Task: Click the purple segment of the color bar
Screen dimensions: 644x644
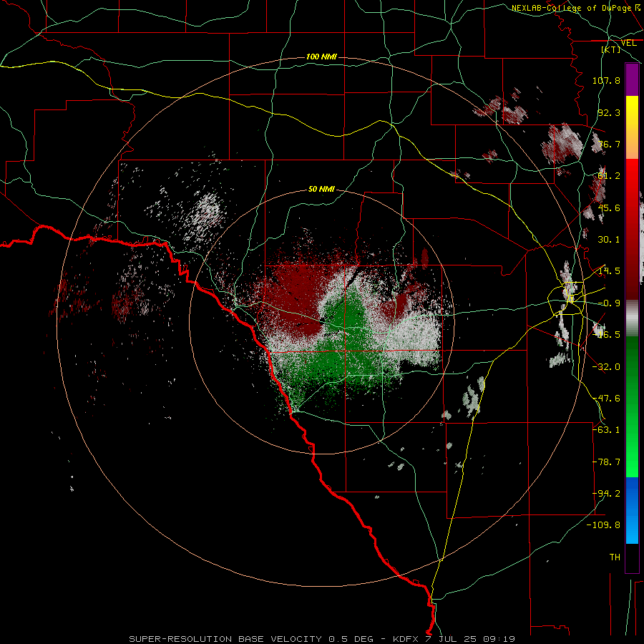Action: (x=632, y=79)
